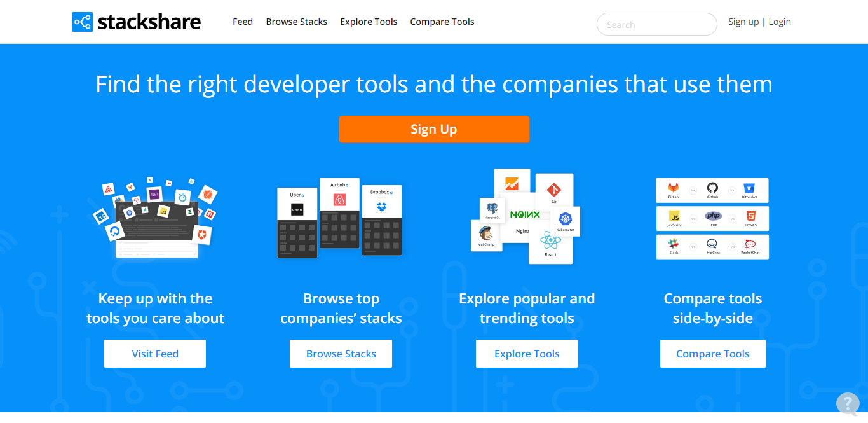
Task: Click the stopwatch icon in the feed illustration
Action: click(182, 197)
